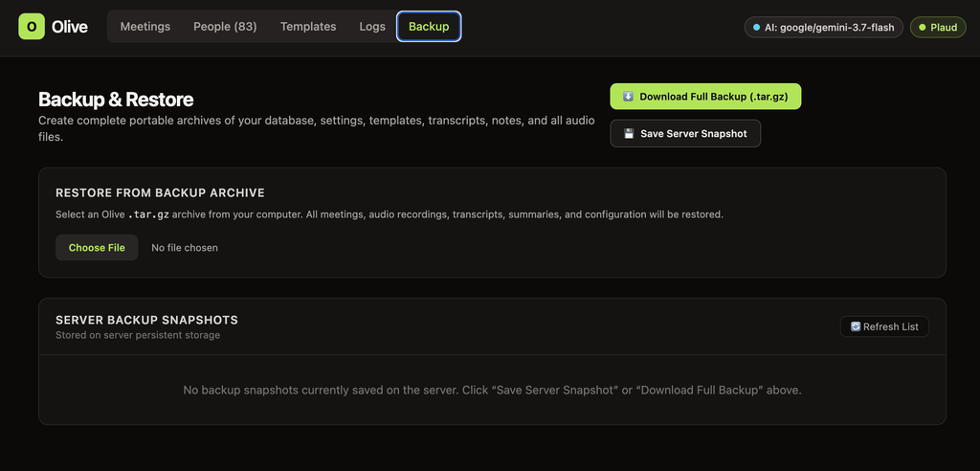The height and width of the screenshot is (471, 980).
Task: Go to the Templates tab
Action: click(308, 27)
